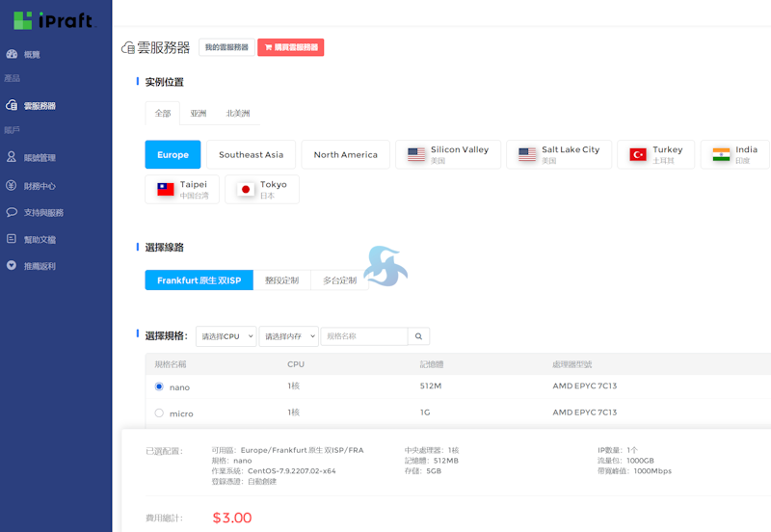
Task: Click the 我的雲服務器 button
Action: tap(226, 47)
